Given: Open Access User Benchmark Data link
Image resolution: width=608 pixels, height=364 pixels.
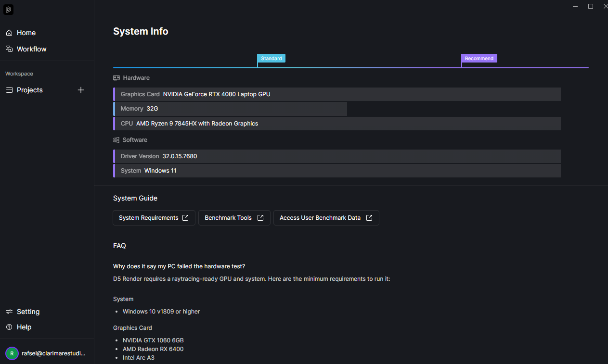Looking at the screenshot, I should 326,218.
